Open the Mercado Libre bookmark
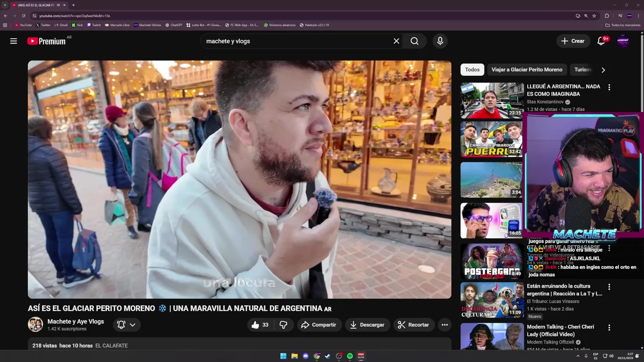This screenshot has width=644, height=362. click(x=117, y=25)
